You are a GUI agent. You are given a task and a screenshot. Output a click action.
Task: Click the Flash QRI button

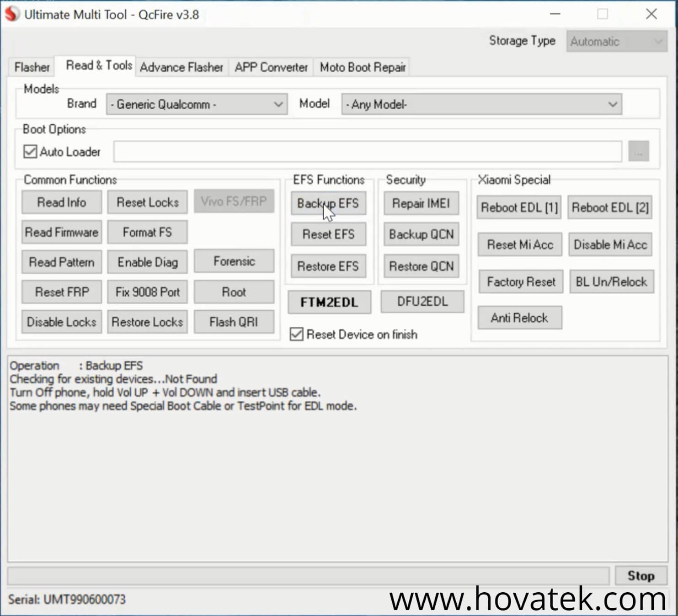click(234, 322)
